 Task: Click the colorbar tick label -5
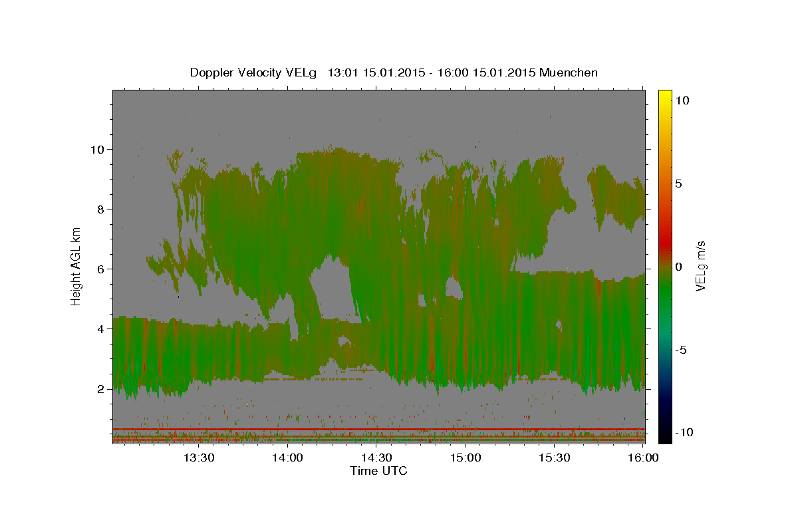(680, 350)
